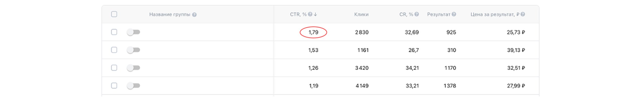Click help icon next to Название группы

click(194, 15)
